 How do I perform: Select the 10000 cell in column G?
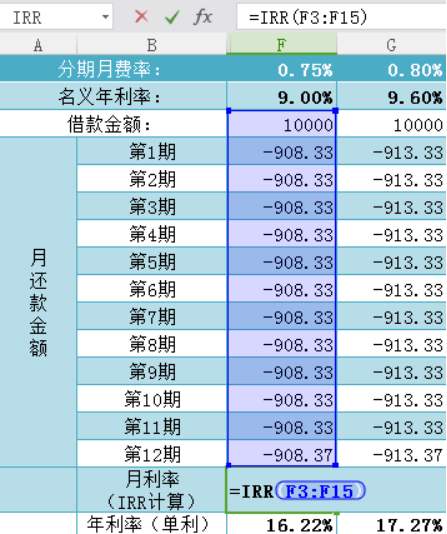[x=392, y=124]
